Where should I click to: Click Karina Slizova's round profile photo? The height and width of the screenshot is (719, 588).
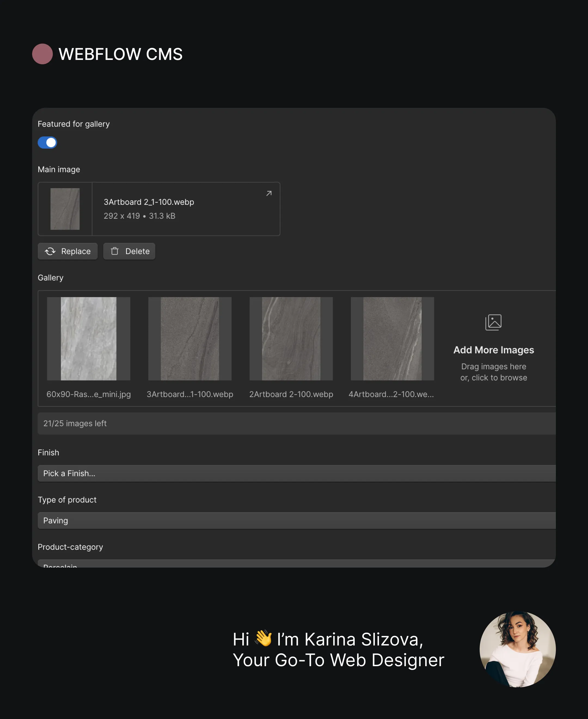tap(517, 650)
